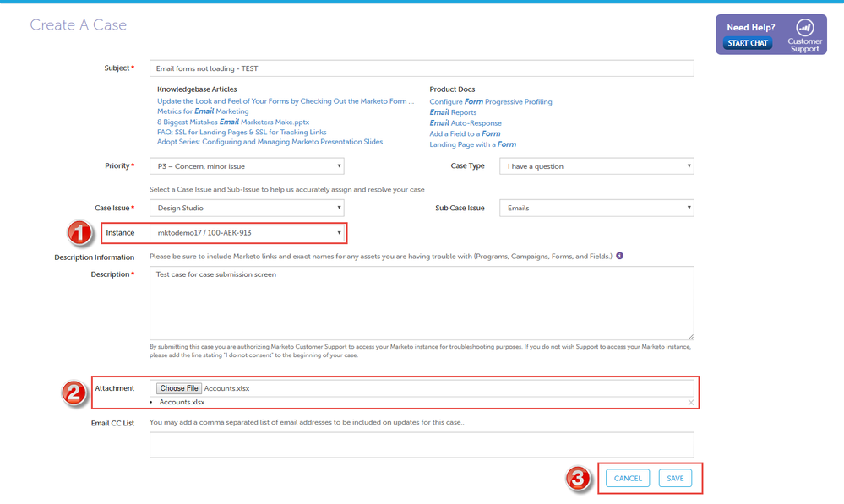844x504 pixels.
Task: Click the Subject input field
Action: [422, 68]
